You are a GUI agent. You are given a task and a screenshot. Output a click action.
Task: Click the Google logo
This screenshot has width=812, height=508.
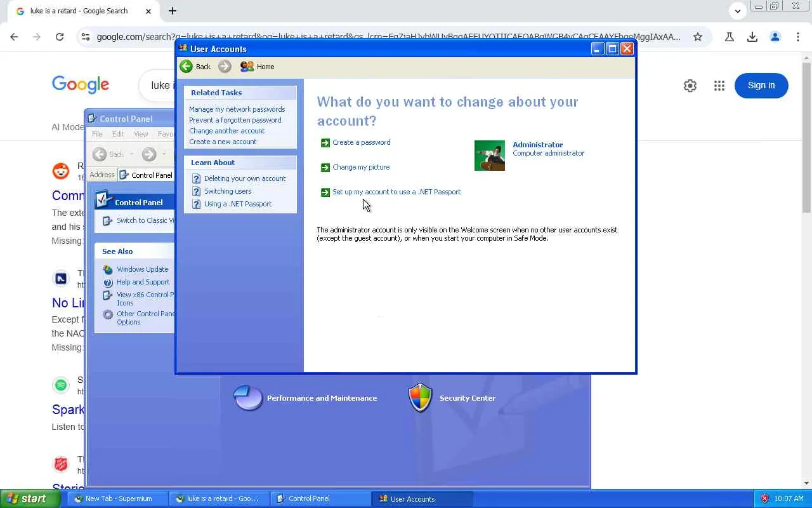pyautogui.click(x=81, y=84)
